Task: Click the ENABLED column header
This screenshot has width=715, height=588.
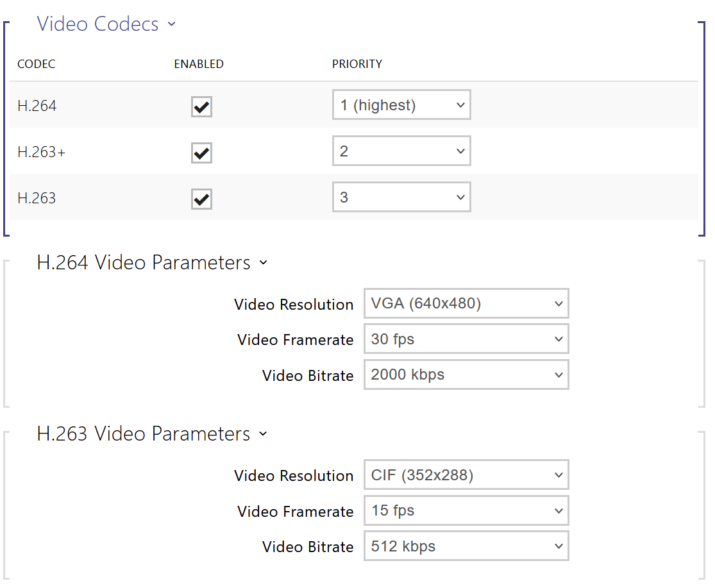Action: pos(199,64)
